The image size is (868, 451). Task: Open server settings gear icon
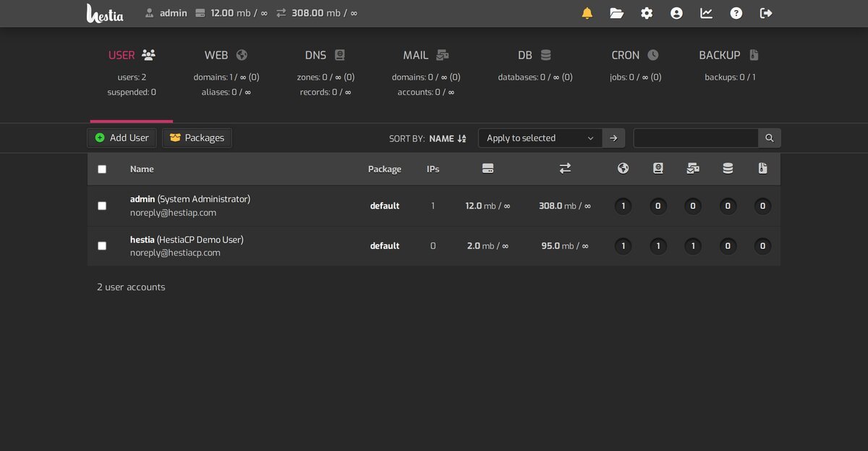coord(647,13)
